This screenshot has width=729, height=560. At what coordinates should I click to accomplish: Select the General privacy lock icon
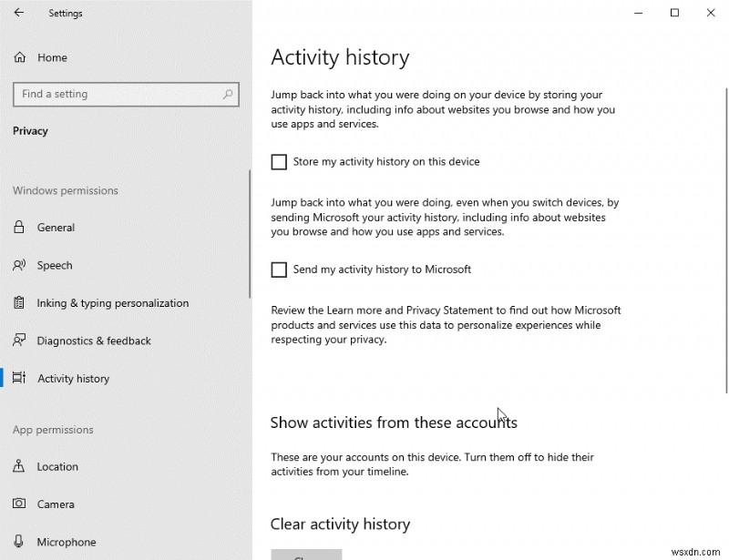pyautogui.click(x=20, y=228)
